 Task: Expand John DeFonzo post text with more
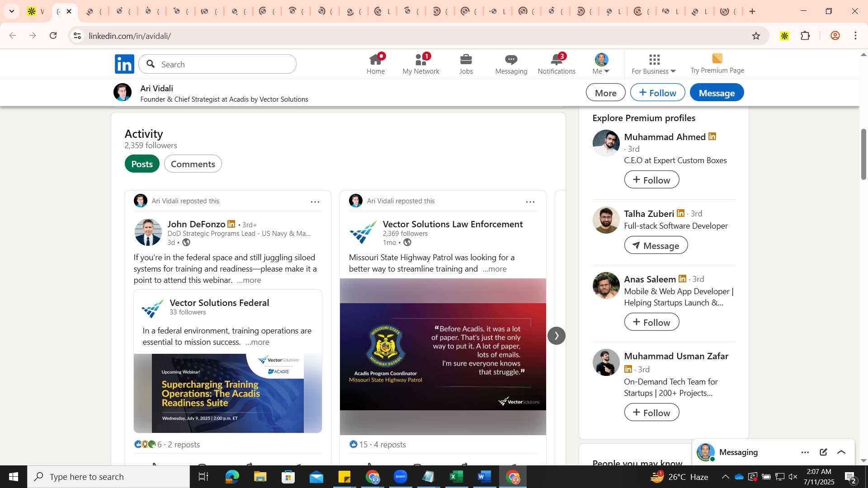[x=249, y=280]
